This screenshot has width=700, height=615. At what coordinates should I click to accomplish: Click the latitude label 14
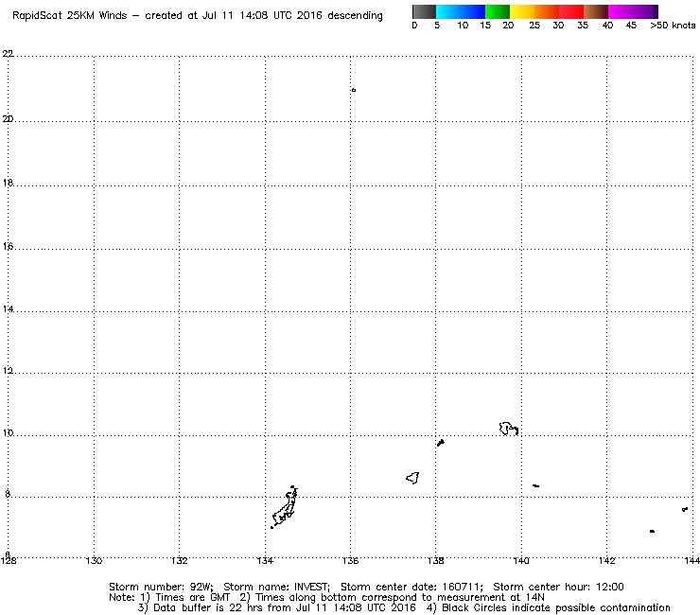(x=8, y=309)
